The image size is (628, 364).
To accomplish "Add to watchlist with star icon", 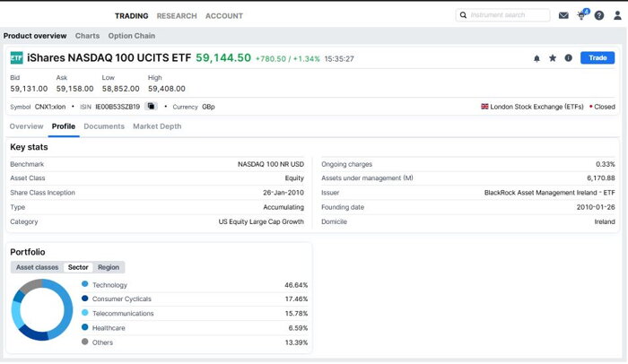I will [x=553, y=58].
